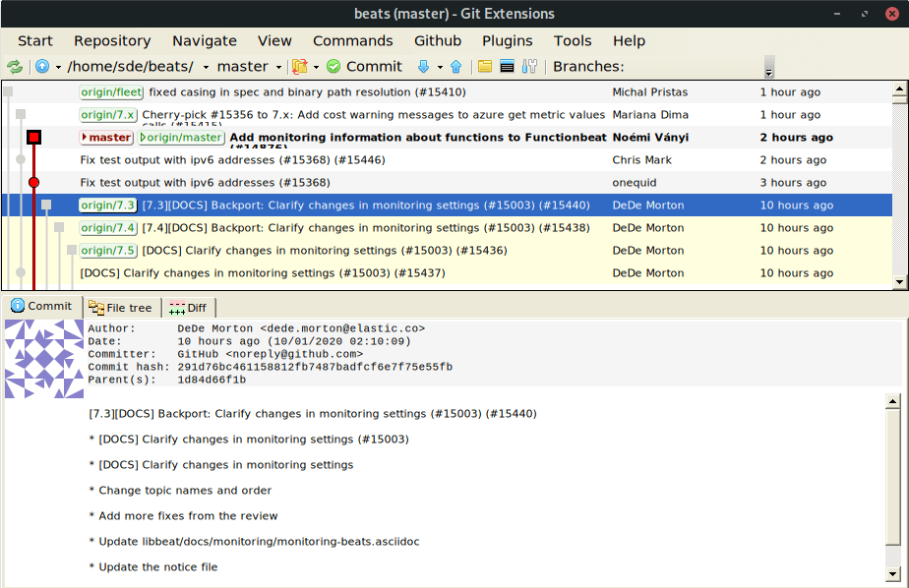
Task: Click the green refresh icon in toolbar
Action: [x=15, y=67]
